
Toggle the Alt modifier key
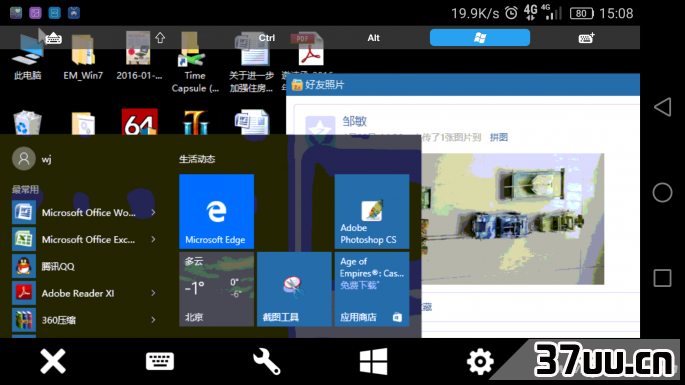pos(373,38)
